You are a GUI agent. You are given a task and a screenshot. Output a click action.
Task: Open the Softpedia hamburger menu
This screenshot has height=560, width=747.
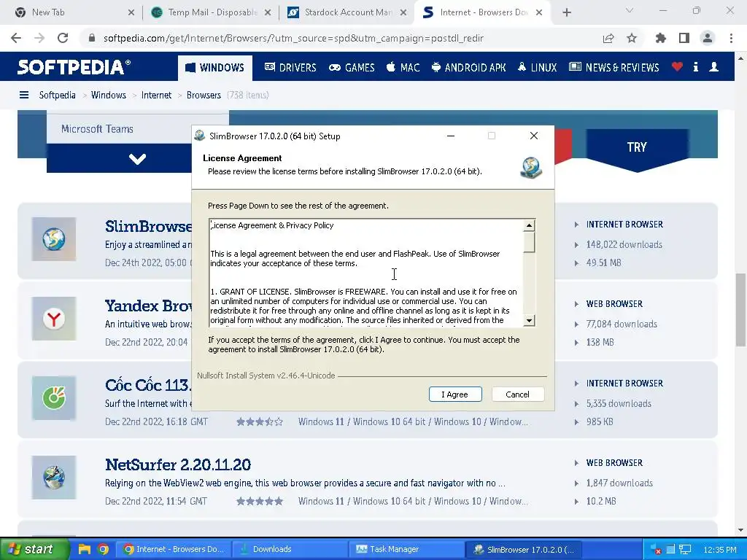coord(24,96)
